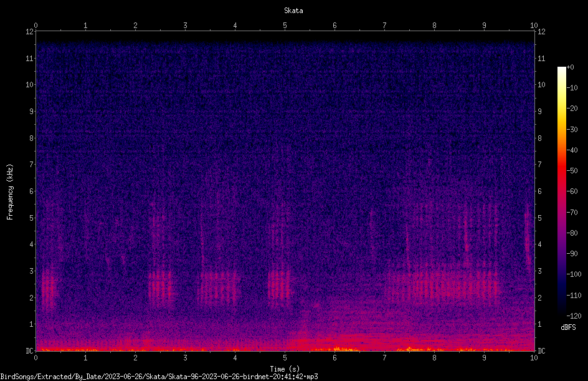Click the '-120' colorbar tick label

(574, 316)
